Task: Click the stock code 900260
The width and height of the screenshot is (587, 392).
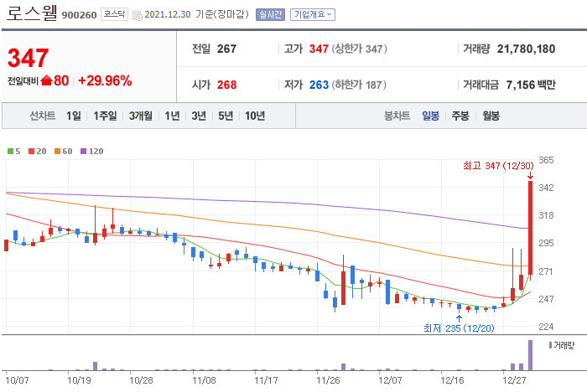Action: tap(79, 15)
